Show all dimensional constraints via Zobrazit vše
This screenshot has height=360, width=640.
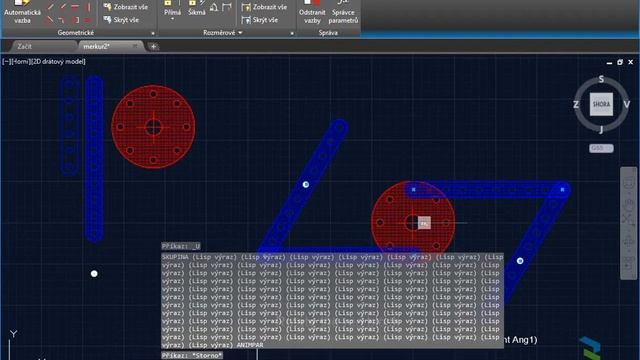tap(264, 7)
